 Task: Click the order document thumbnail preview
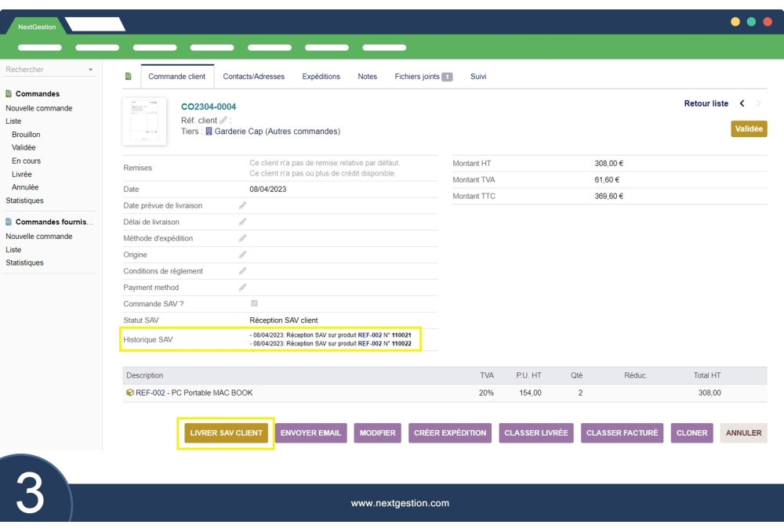[x=144, y=121]
